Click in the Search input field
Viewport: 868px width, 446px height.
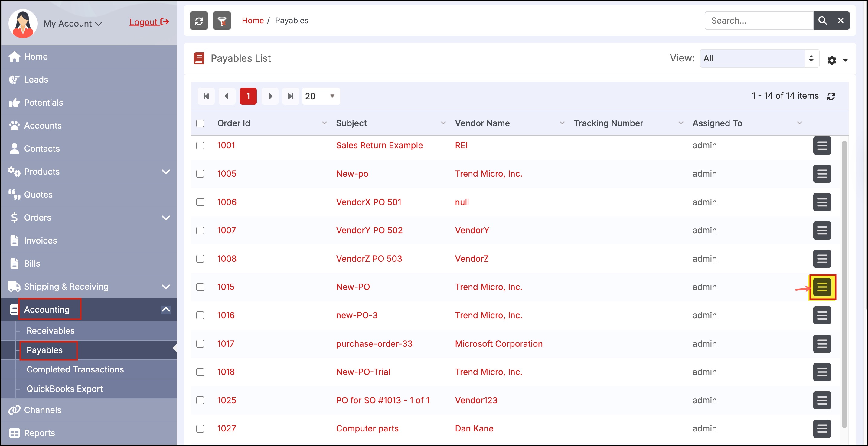click(x=758, y=21)
